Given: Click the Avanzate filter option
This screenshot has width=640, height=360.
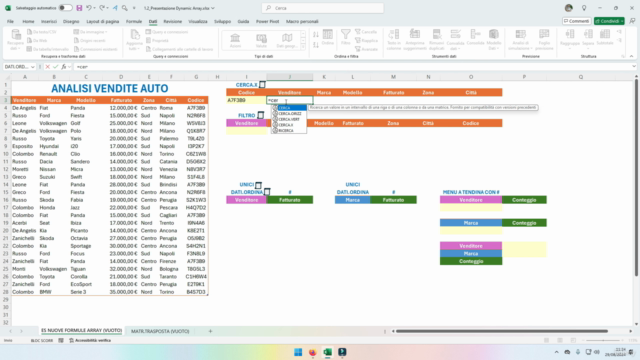Looking at the screenshot, I should pyautogui.click(x=367, y=49).
